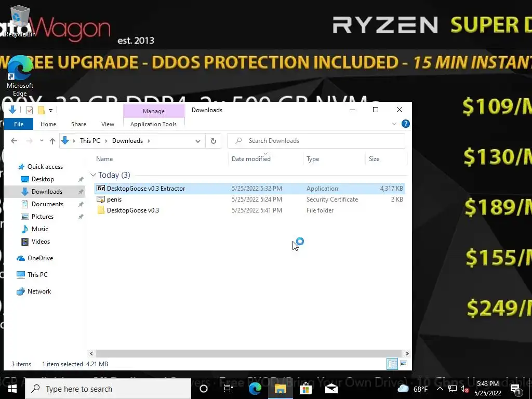Open the Recycle Bin desktop icon
The image size is (532, 399).
tap(20, 21)
